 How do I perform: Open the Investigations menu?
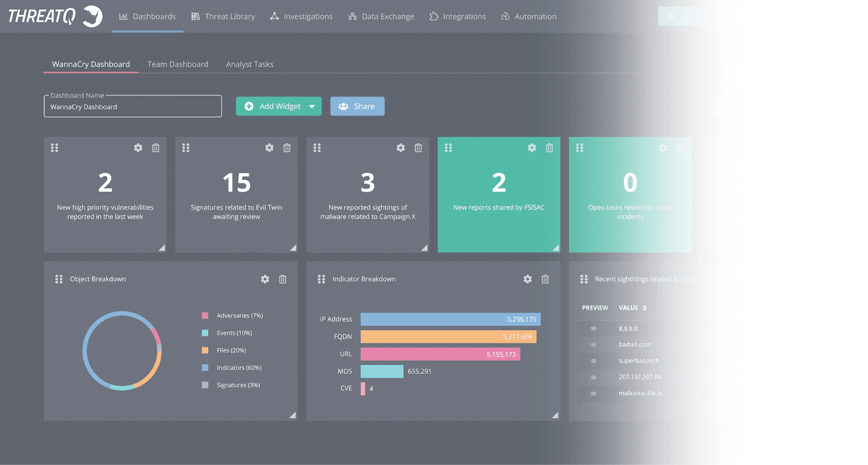tap(301, 16)
